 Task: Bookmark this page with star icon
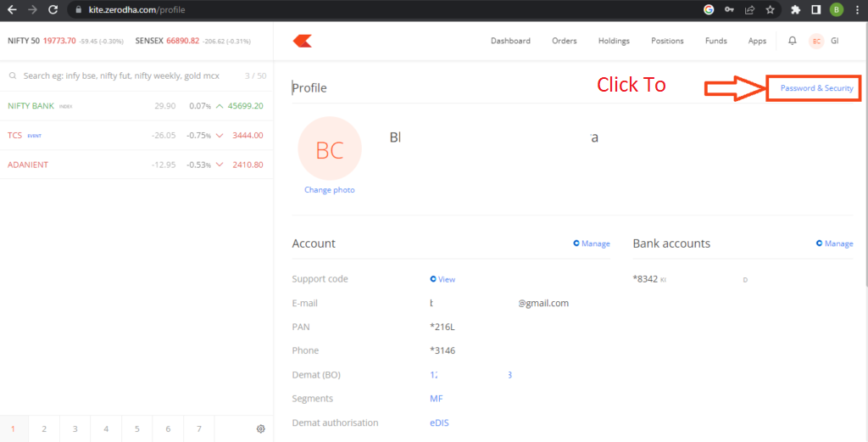tap(770, 9)
